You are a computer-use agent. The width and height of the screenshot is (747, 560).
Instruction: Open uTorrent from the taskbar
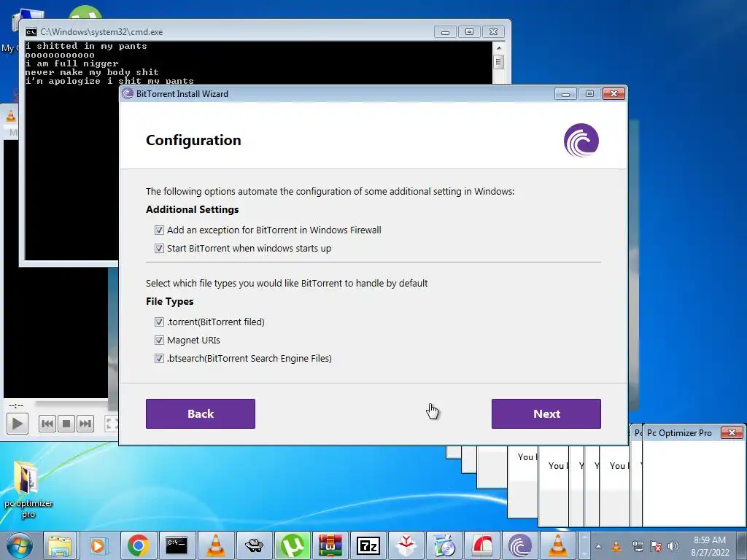[x=292, y=545]
